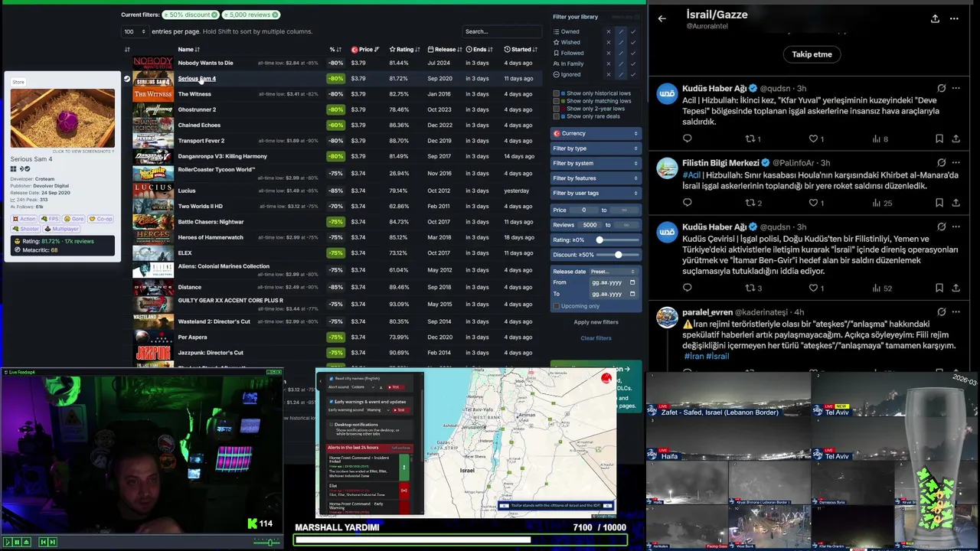This screenshot has width=980, height=551.
Task: Enable Show only 2-year lows
Action: click(x=557, y=109)
